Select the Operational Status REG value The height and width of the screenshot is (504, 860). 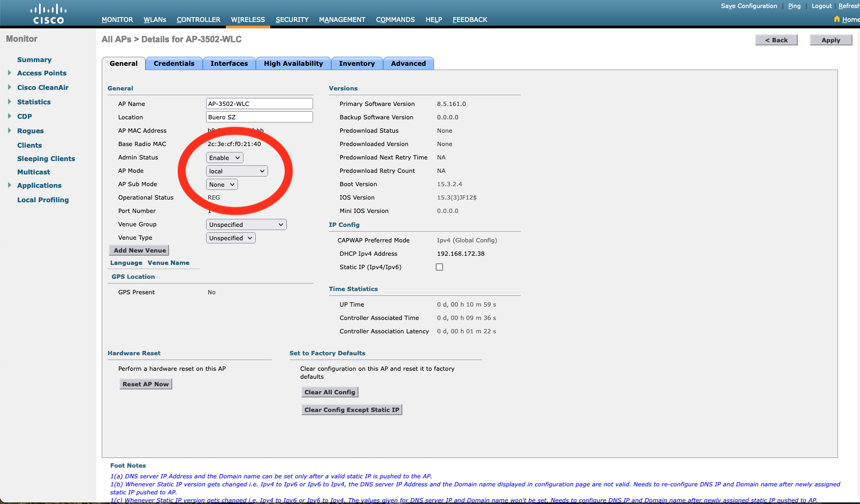point(214,197)
